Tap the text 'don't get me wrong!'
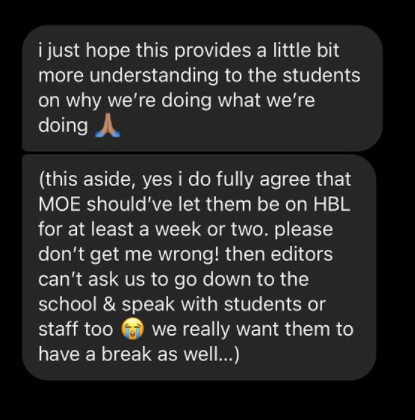Screen dimensions: 415x420 [129, 254]
